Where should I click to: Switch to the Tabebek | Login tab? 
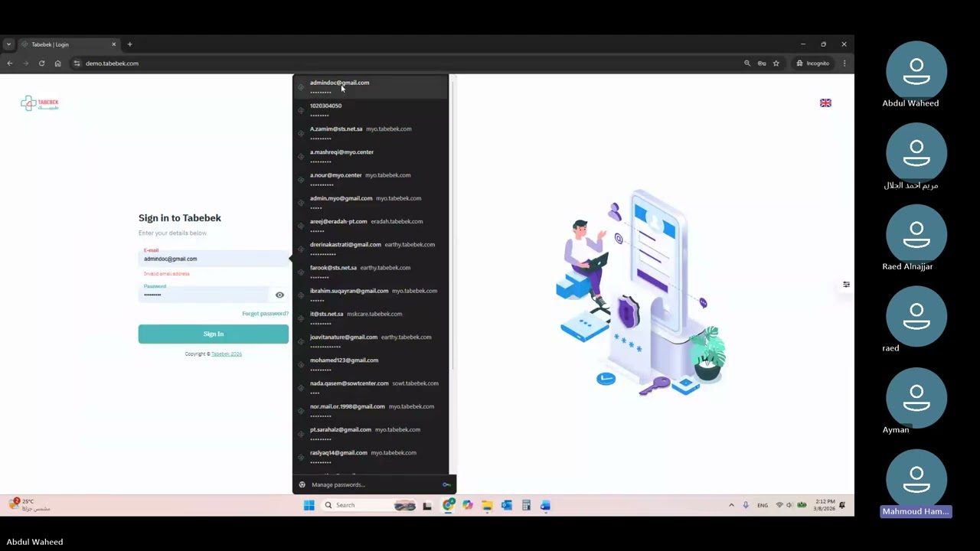(x=67, y=44)
